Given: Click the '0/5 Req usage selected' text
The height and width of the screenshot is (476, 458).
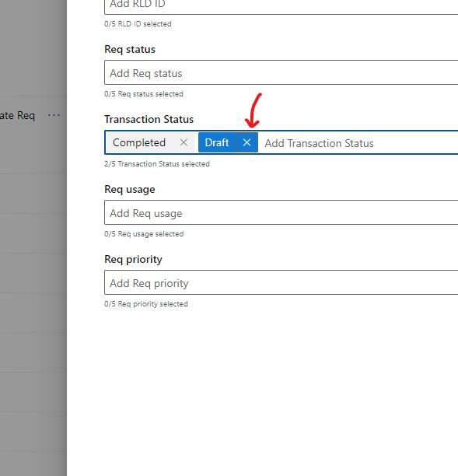Looking at the screenshot, I should (x=144, y=234).
